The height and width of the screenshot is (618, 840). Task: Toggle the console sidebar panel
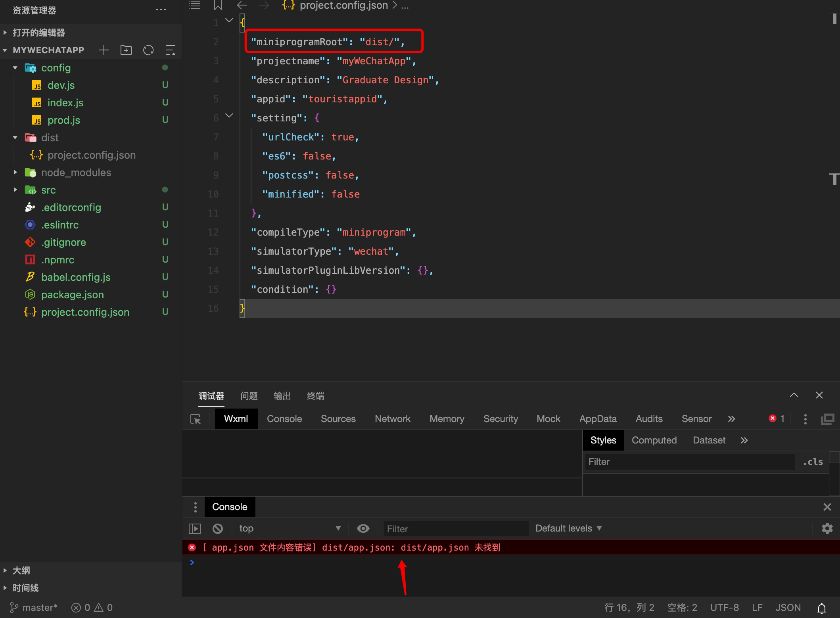point(195,528)
